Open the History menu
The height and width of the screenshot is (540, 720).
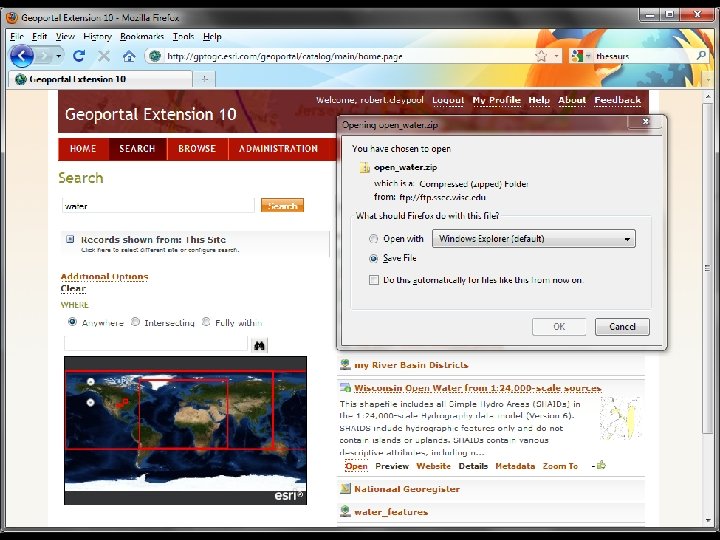pyautogui.click(x=97, y=36)
